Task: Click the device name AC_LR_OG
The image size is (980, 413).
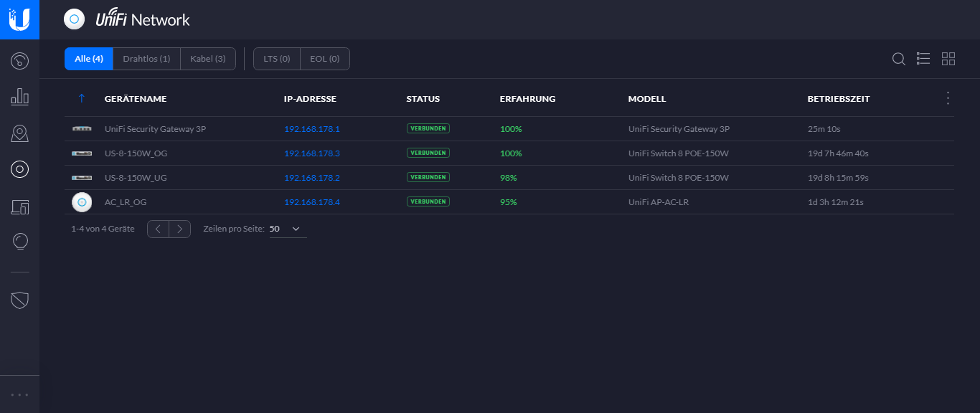Action: (x=126, y=202)
